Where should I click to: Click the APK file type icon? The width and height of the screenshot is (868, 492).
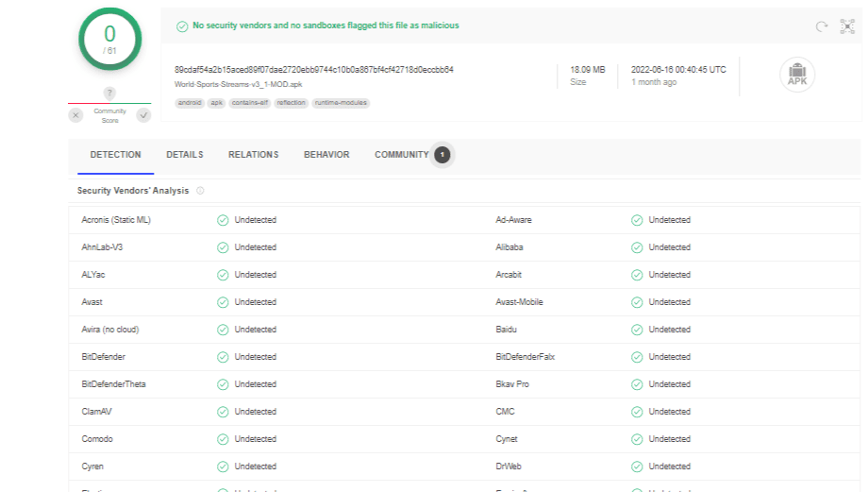797,75
